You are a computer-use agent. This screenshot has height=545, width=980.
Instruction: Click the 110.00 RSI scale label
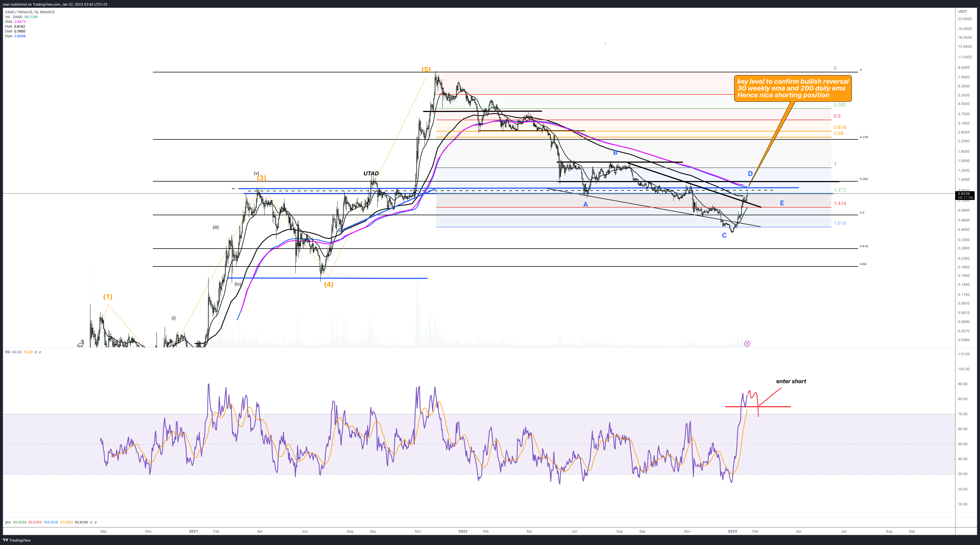coord(964,354)
